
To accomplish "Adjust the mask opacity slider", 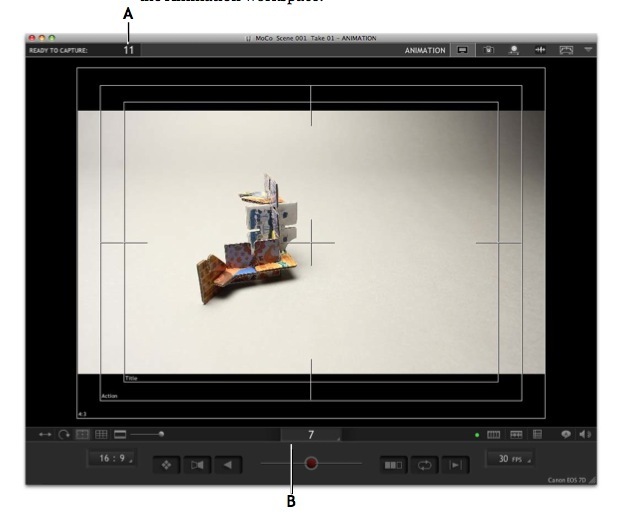I will [161, 434].
